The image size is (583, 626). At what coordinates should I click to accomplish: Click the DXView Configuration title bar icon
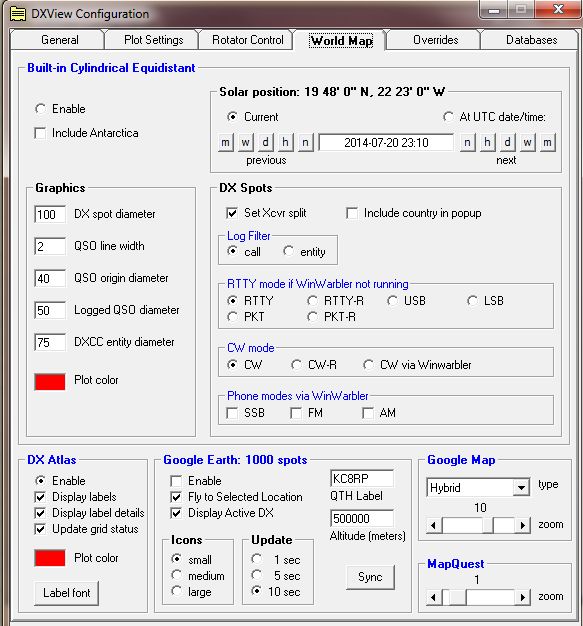pos(18,14)
